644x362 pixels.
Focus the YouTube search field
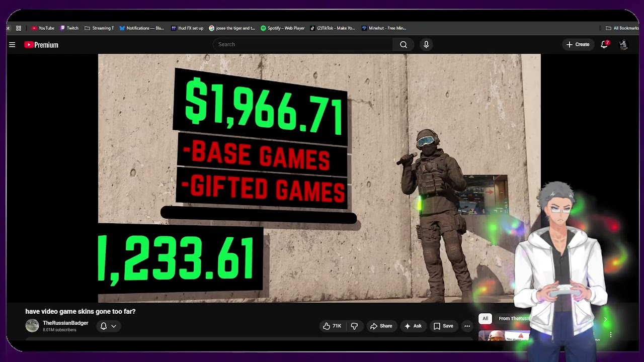303,44
